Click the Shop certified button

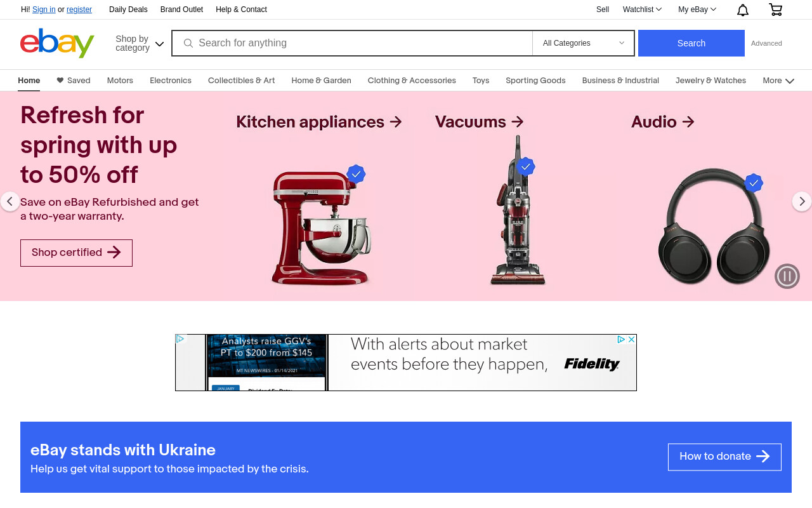click(x=76, y=253)
